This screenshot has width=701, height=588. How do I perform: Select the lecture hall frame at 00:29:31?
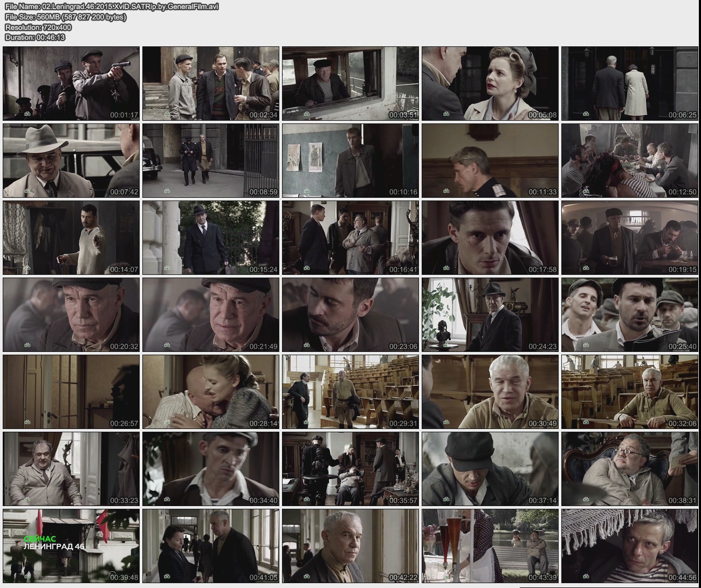point(350,392)
